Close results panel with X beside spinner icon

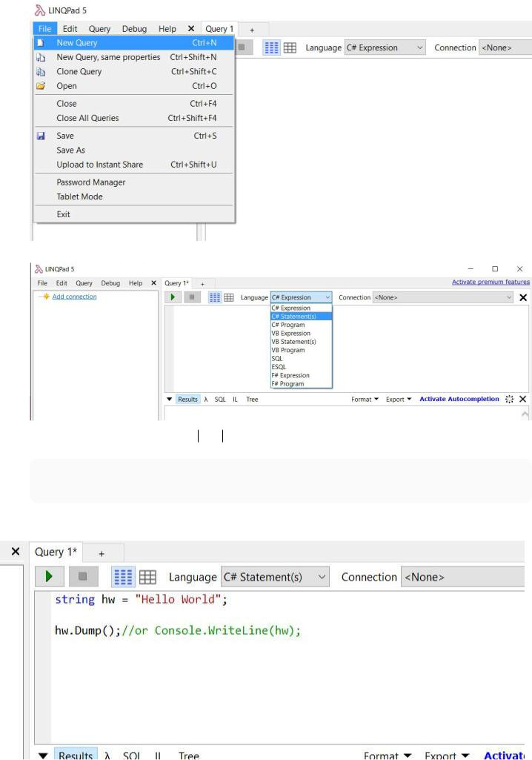pos(523,399)
